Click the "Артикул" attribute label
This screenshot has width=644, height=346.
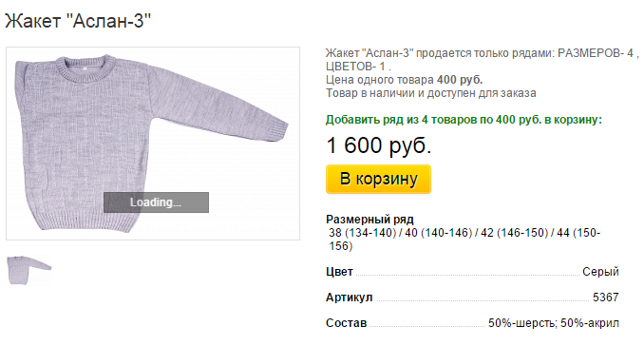(x=350, y=298)
